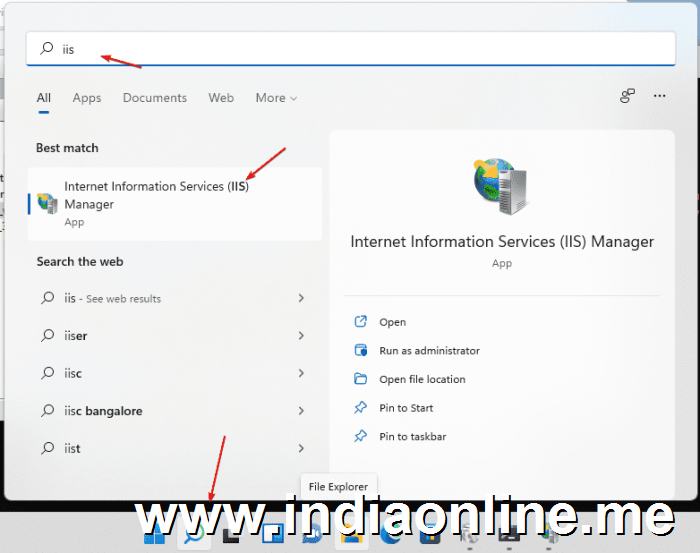Viewport: 700px width, 553px height.
Task: Click the Search icon on the taskbar
Action: tap(194, 533)
